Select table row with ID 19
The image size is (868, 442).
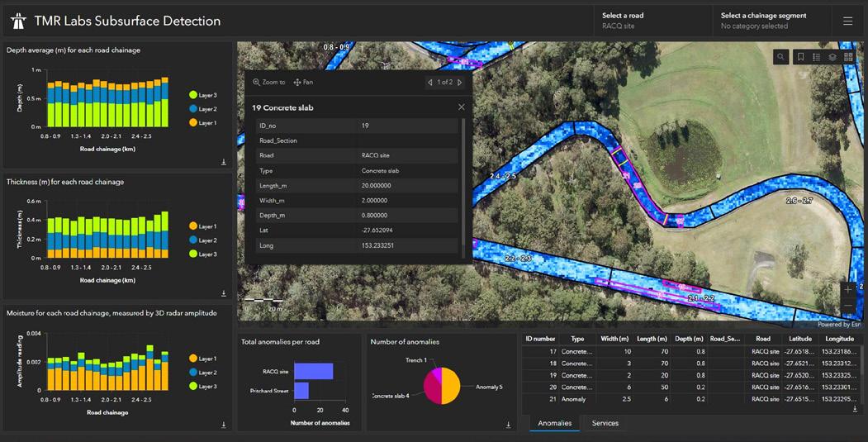click(690, 376)
